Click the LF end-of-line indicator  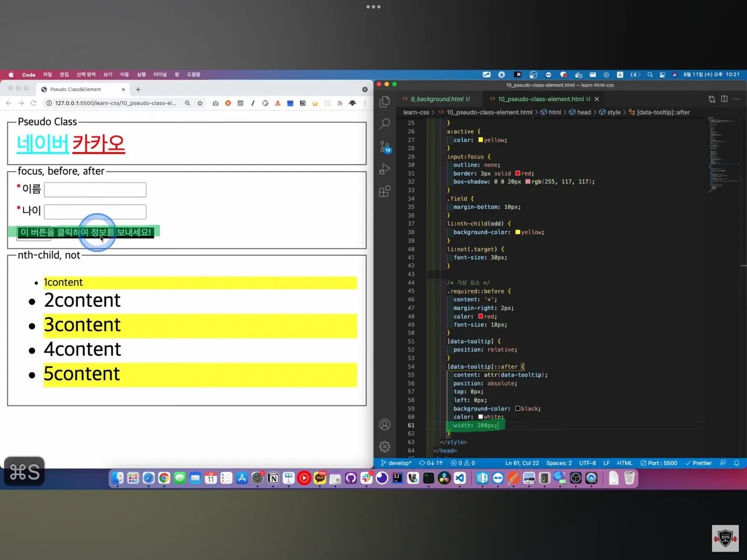(x=606, y=463)
